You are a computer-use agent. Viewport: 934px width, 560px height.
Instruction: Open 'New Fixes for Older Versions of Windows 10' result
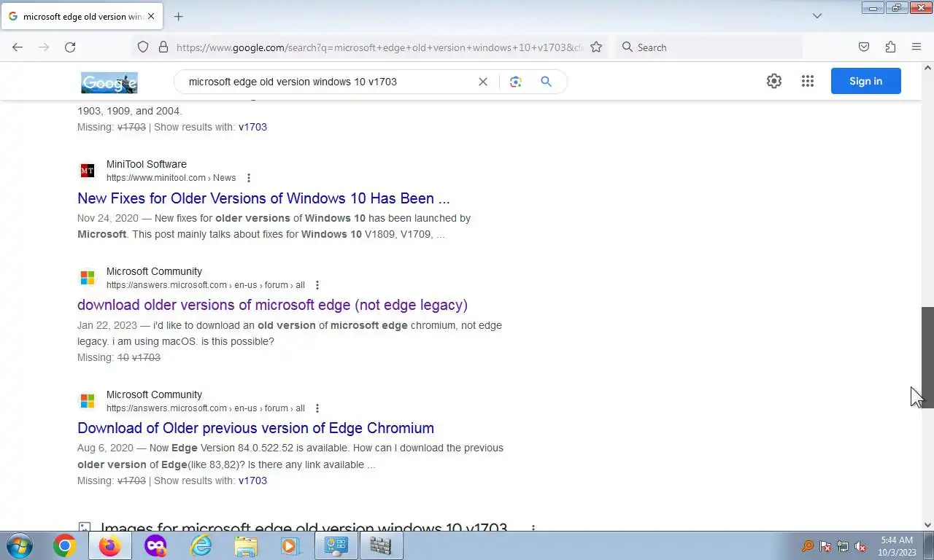coord(263,198)
